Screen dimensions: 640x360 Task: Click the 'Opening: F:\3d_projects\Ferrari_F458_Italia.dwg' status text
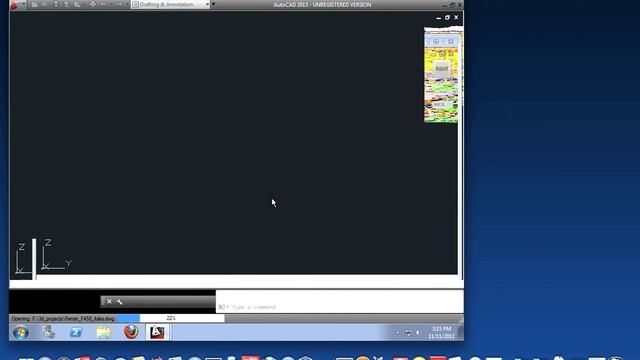pos(63,318)
